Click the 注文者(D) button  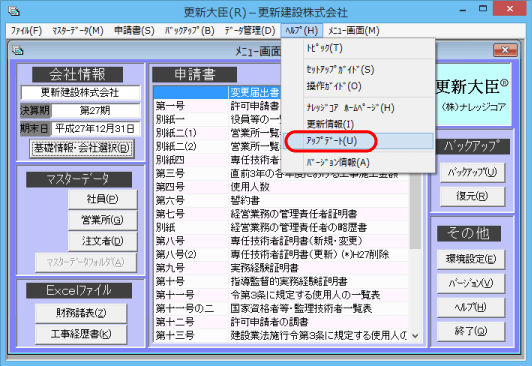point(102,241)
